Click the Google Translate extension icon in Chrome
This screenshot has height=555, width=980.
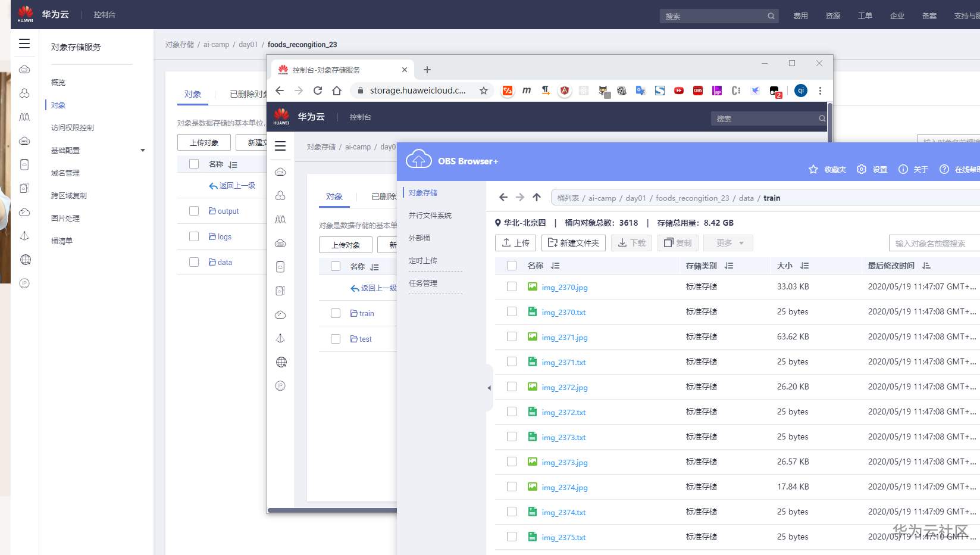641,91
